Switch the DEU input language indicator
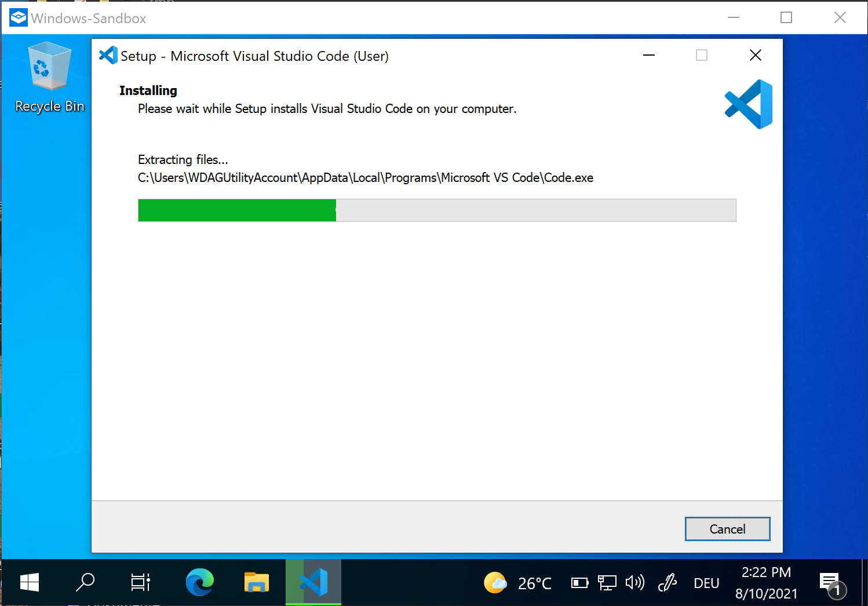 [706, 583]
